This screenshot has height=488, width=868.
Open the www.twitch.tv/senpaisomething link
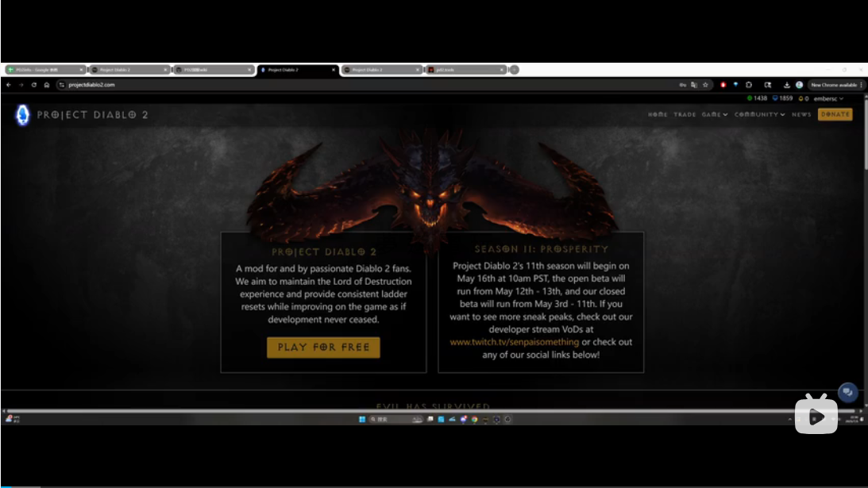click(515, 342)
